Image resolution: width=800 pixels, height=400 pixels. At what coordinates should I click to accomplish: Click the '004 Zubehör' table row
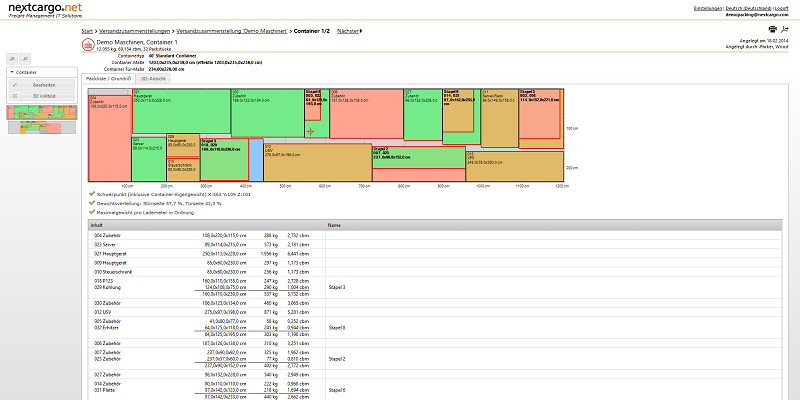coord(435,236)
